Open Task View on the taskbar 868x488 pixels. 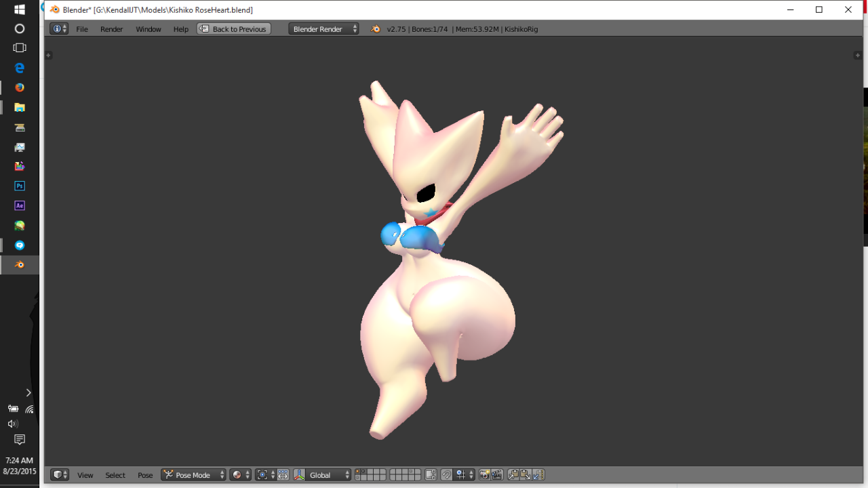[20, 48]
